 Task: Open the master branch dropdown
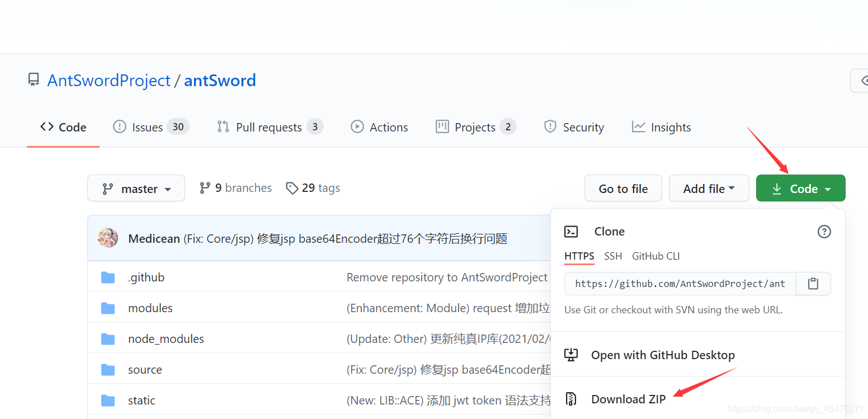tap(136, 188)
